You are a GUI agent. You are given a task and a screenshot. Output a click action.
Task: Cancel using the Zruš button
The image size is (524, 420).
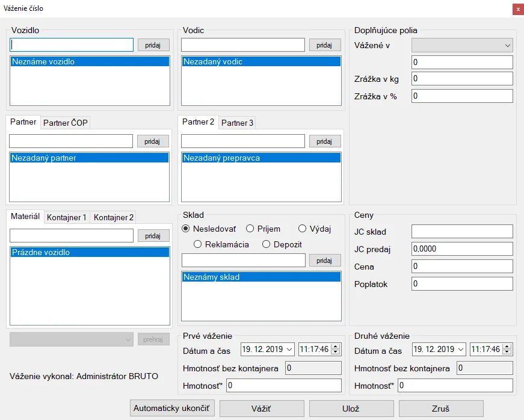coord(441,409)
